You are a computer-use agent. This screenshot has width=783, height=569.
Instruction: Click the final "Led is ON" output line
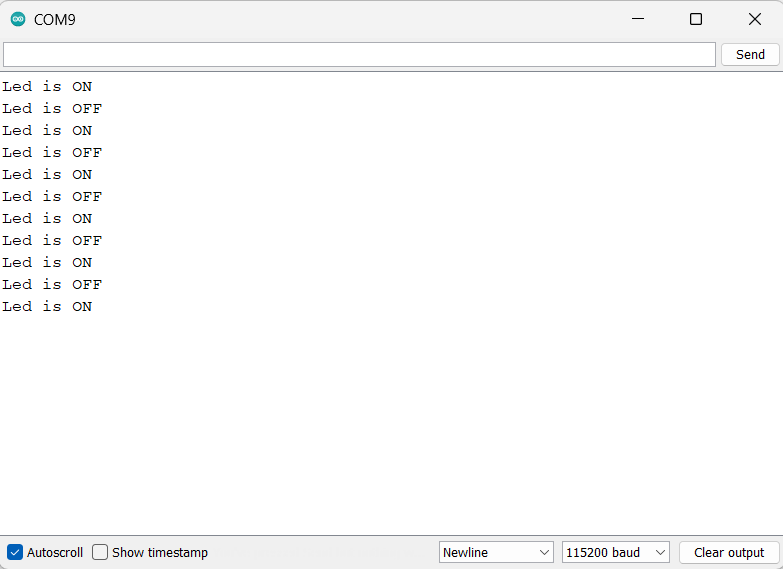(x=47, y=307)
